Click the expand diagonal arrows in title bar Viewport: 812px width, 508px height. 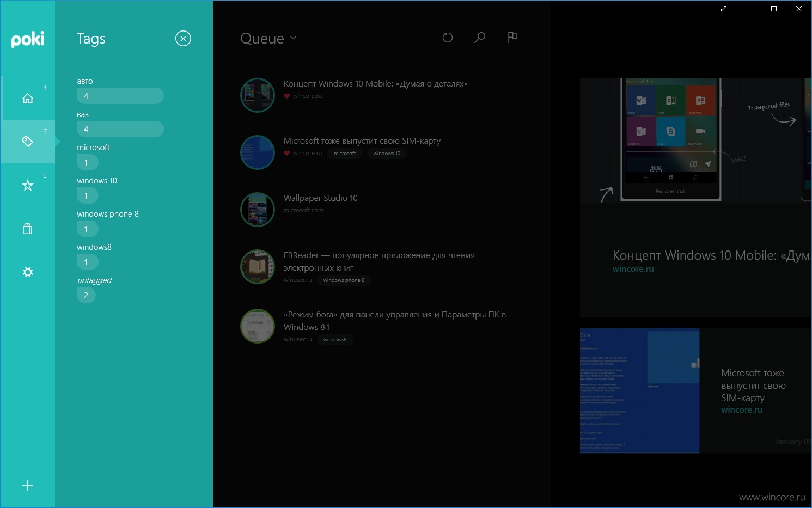(724, 9)
